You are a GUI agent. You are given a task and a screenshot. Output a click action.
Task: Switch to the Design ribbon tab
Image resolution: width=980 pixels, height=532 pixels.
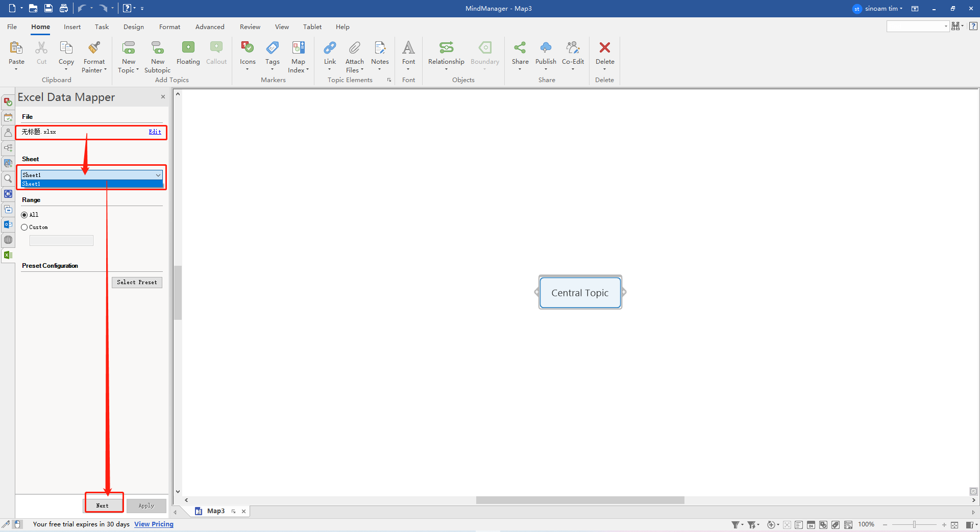(134, 27)
